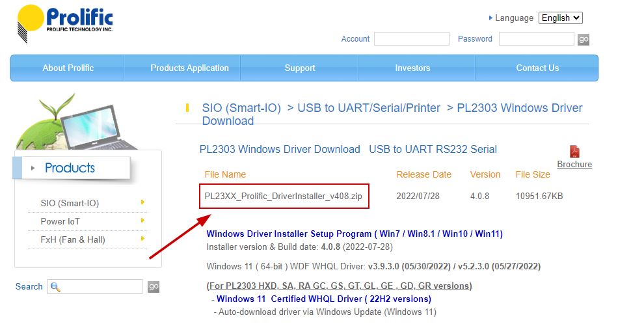Click the file size 10951.67KB

coord(539,196)
